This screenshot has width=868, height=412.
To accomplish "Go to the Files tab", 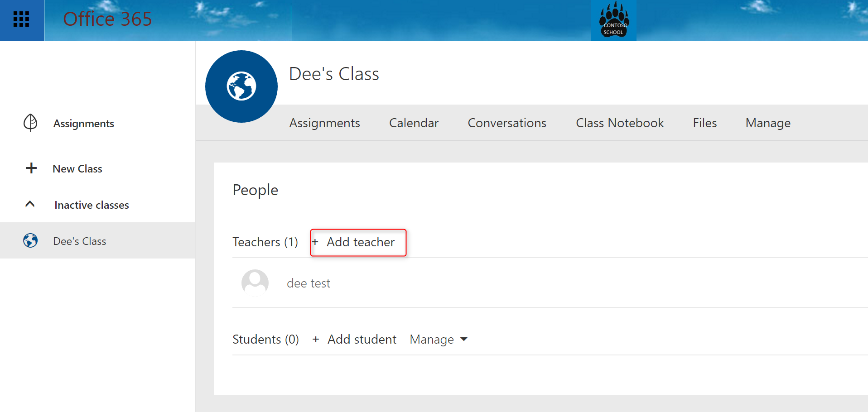I will [x=705, y=123].
